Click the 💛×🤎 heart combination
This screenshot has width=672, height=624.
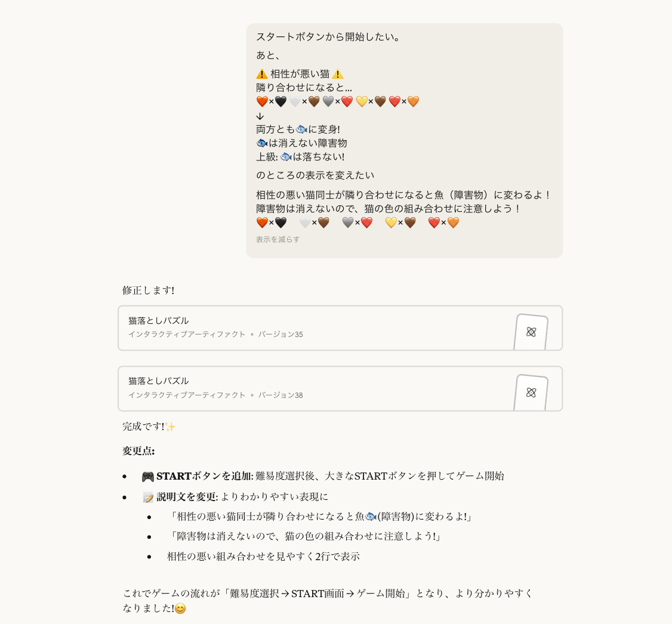402,223
